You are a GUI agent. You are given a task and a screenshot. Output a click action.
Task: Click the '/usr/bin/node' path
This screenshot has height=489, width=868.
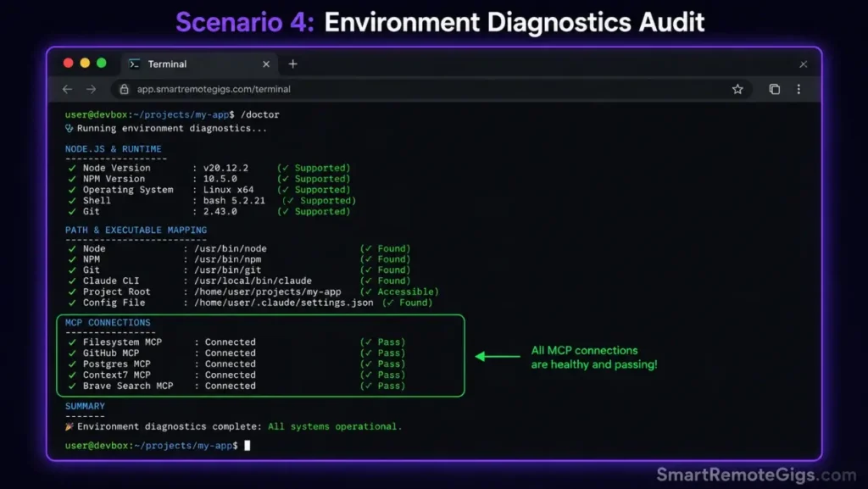click(231, 248)
